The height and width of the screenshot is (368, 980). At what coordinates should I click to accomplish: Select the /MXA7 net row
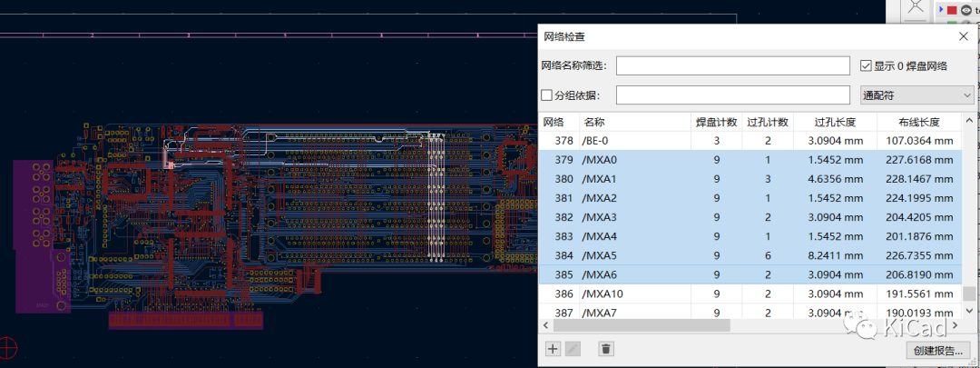(x=750, y=311)
